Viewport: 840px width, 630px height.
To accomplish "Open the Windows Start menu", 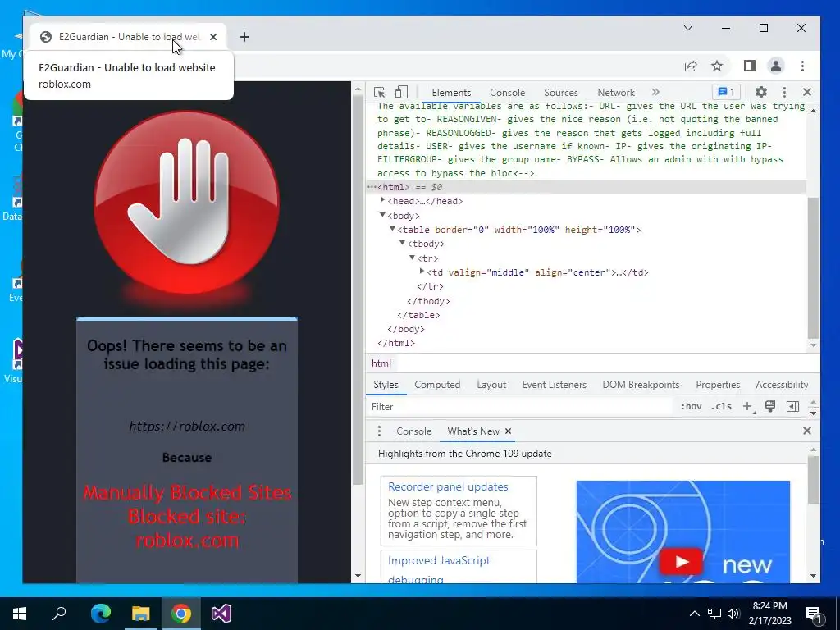I will (20, 614).
